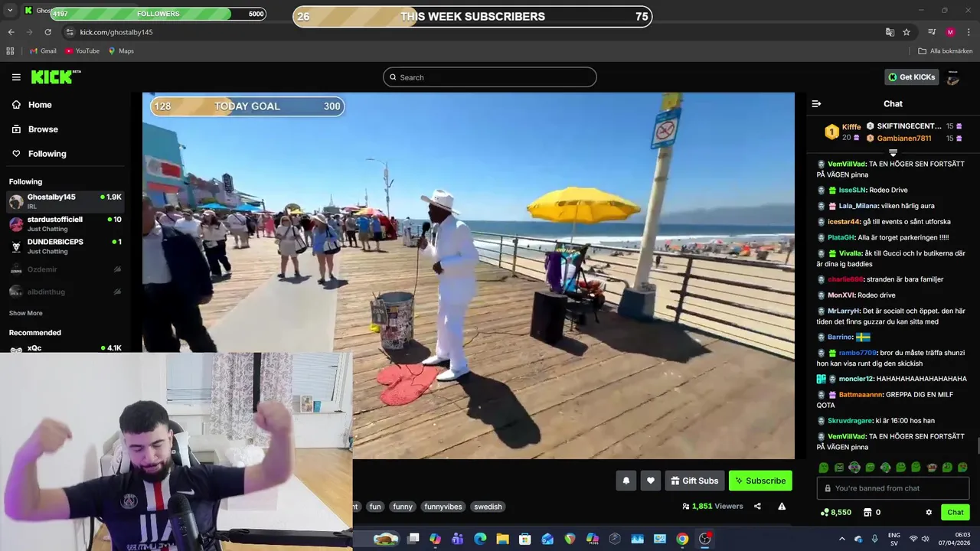Image resolution: width=980 pixels, height=551 pixels.
Task: Open Gmail bookmark
Action: coord(43,51)
